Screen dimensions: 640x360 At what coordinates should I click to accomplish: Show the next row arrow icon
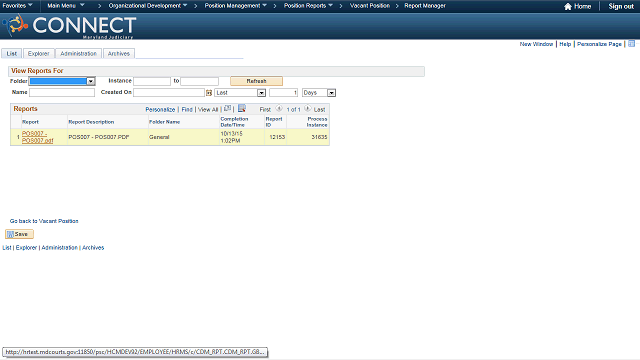(x=307, y=109)
